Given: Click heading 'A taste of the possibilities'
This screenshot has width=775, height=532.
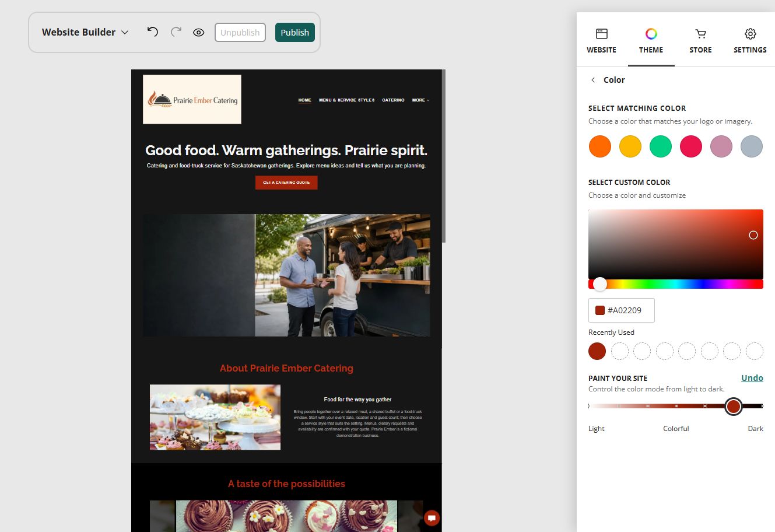Looking at the screenshot, I should coord(286,484).
